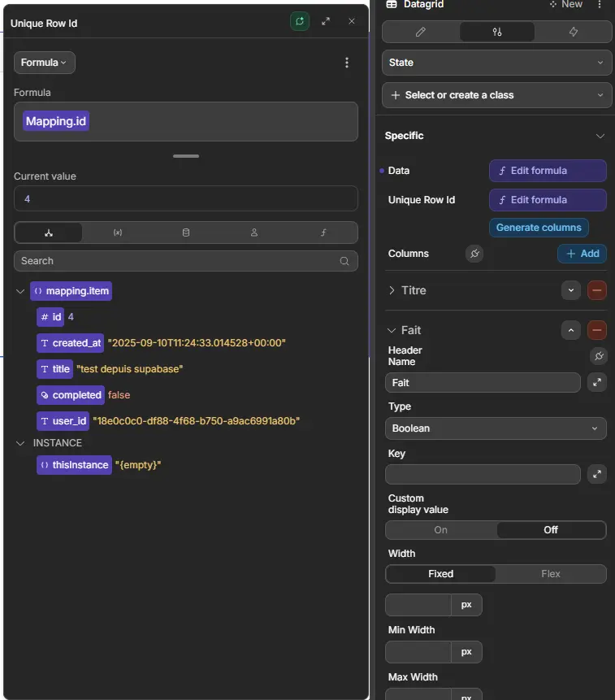This screenshot has width=615, height=700.
Task: Select the title property tag
Action: (54, 369)
